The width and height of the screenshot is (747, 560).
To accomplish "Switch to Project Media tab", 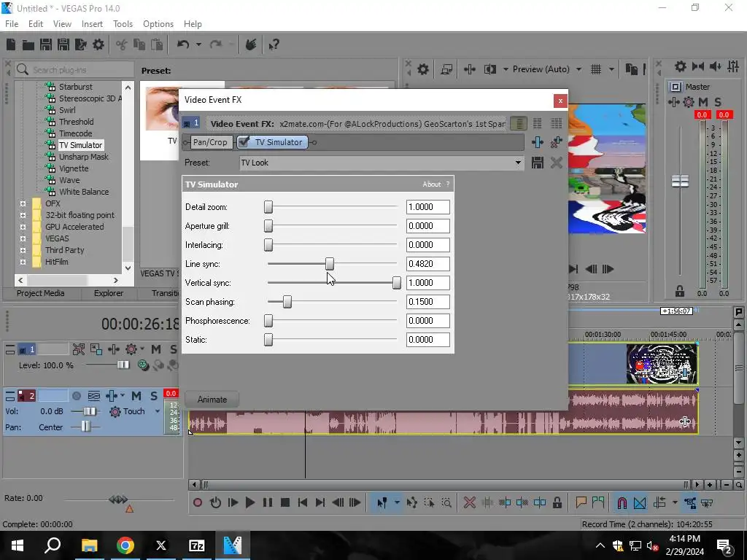I will click(x=41, y=293).
